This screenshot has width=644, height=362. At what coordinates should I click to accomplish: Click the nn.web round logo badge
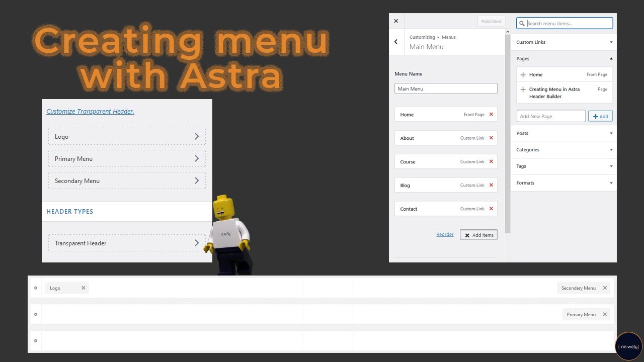pos(629,346)
